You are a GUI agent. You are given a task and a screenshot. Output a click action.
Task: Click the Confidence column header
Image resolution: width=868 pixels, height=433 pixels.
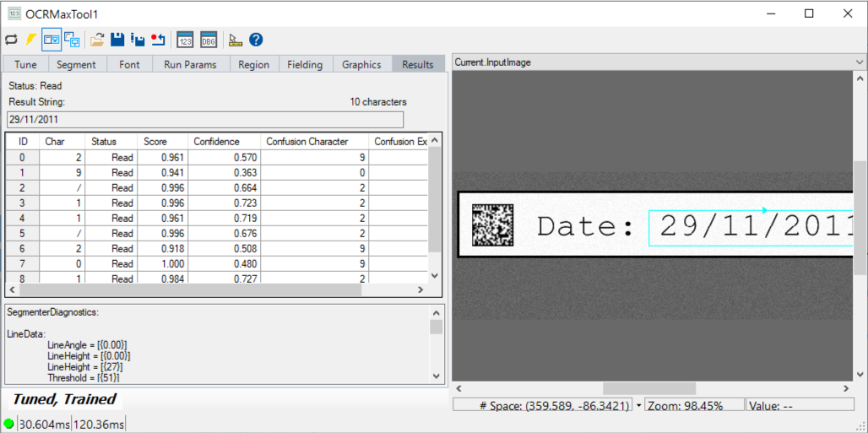click(x=216, y=142)
